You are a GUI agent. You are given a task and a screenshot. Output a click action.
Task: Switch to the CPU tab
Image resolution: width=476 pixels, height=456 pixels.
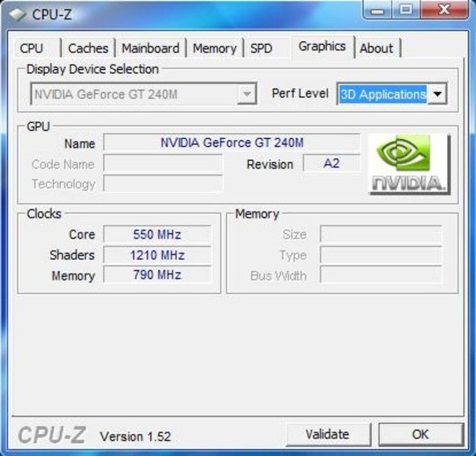[32, 49]
